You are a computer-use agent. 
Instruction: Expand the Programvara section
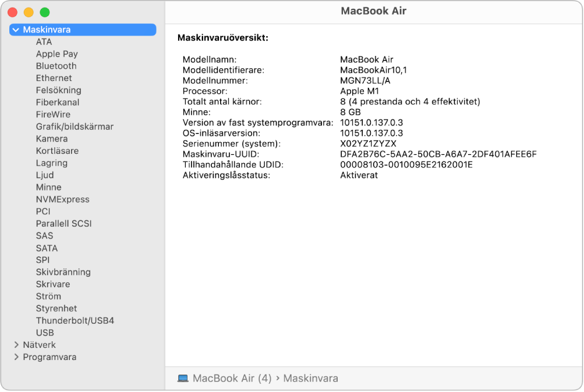click(16, 357)
